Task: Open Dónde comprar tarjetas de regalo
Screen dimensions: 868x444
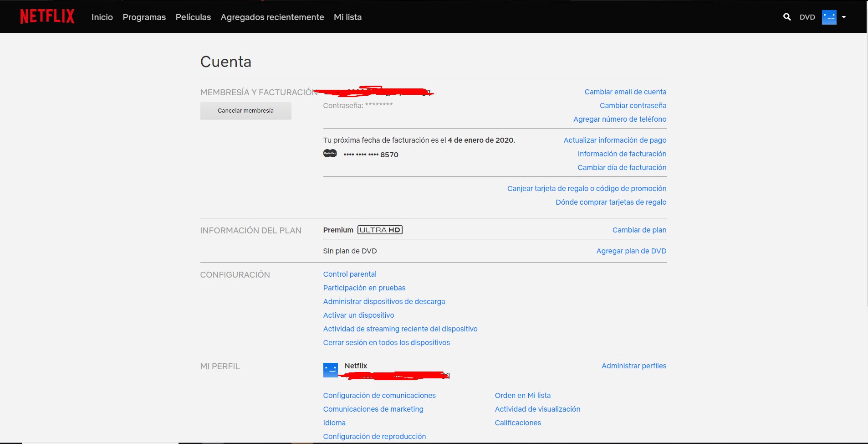Action: tap(611, 202)
